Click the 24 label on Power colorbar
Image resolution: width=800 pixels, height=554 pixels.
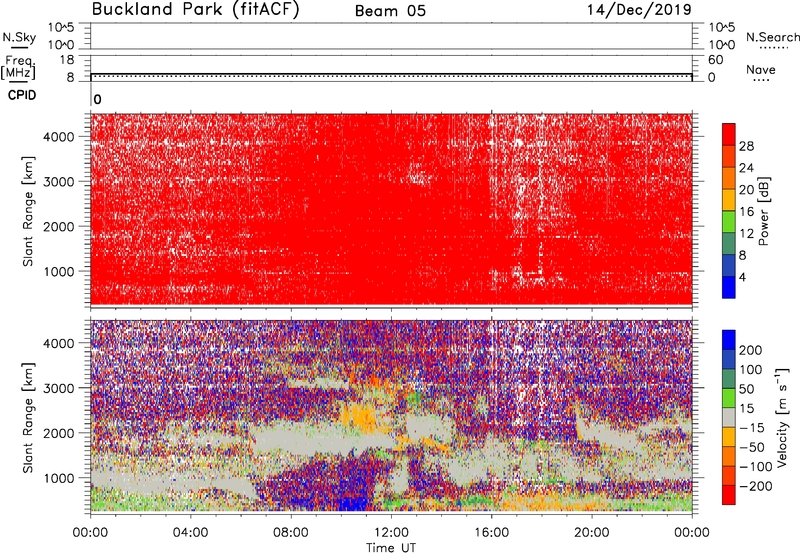(x=746, y=168)
